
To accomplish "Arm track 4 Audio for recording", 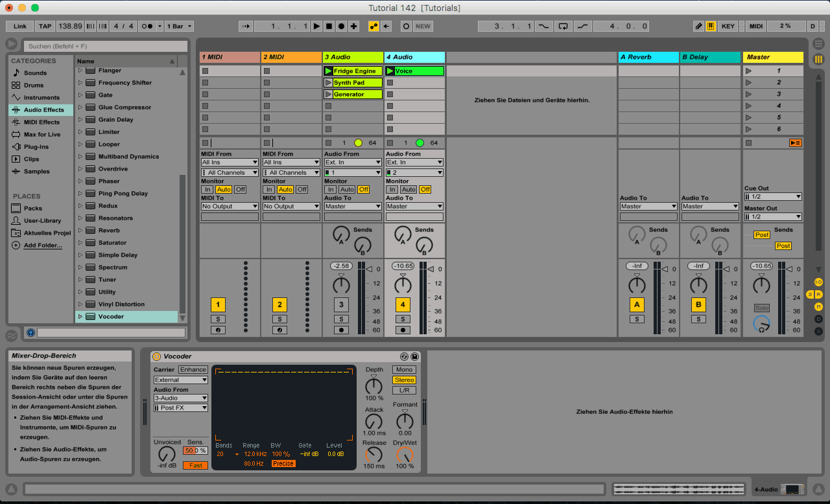I will (403, 330).
